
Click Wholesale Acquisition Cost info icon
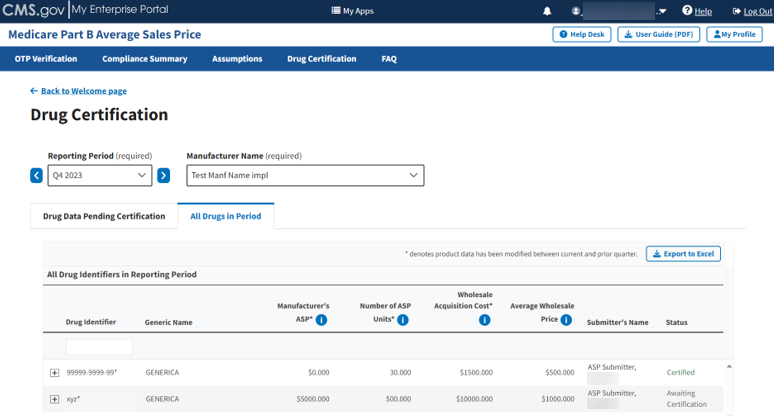pos(484,320)
